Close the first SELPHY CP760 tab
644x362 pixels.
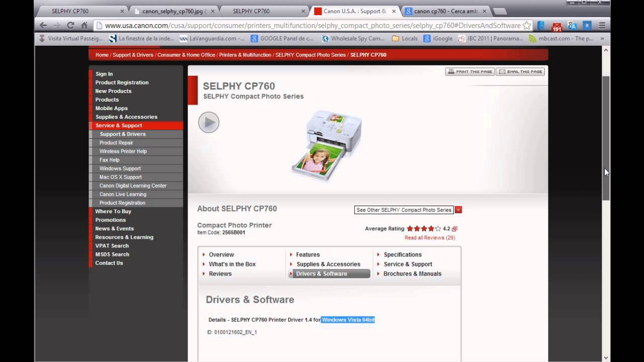click(122, 11)
